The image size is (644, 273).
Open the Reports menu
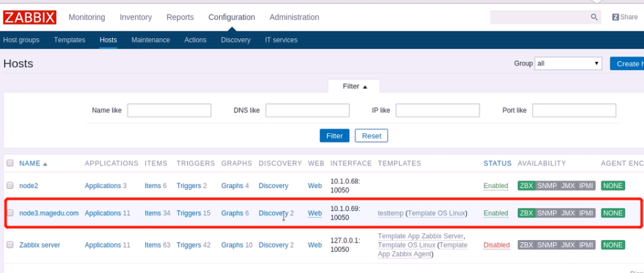(x=180, y=17)
